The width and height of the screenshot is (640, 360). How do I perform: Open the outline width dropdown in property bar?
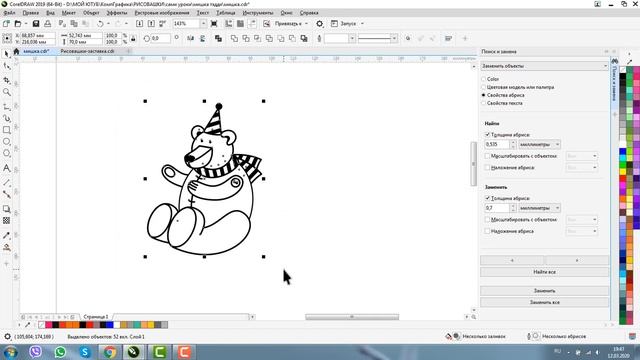pyautogui.click(x=352, y=39)
